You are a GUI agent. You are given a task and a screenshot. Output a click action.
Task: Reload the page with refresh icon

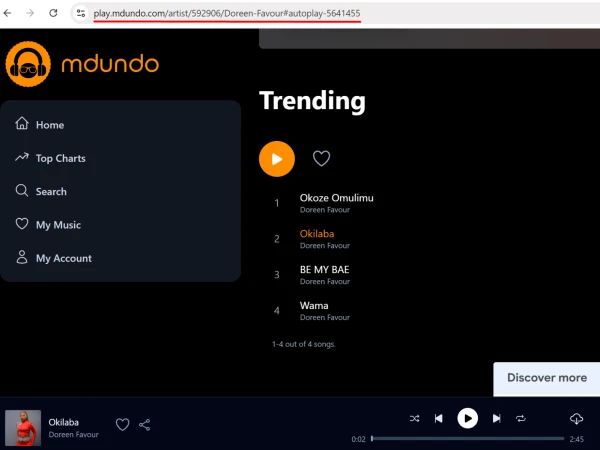53,13
